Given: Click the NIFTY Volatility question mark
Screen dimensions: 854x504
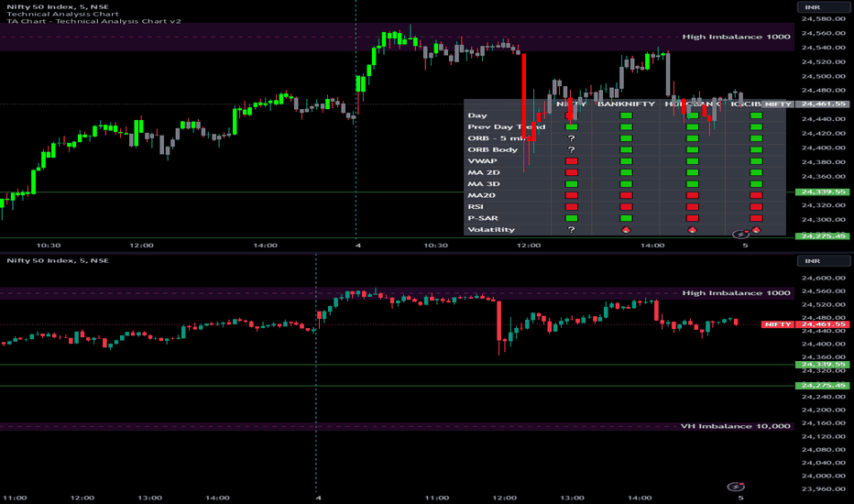Looking at the screenshot, I should (572, 229).
